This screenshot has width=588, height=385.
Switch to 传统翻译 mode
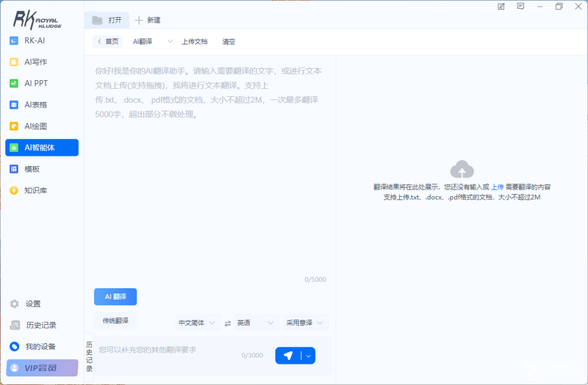click(x=115, y=320)
